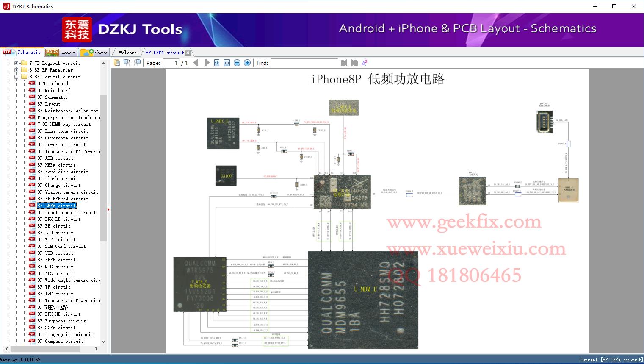Image resolution: width=644 pixels, height=364 pixels.
Task: Fit whole page in view icon
Action: (227, 63)
